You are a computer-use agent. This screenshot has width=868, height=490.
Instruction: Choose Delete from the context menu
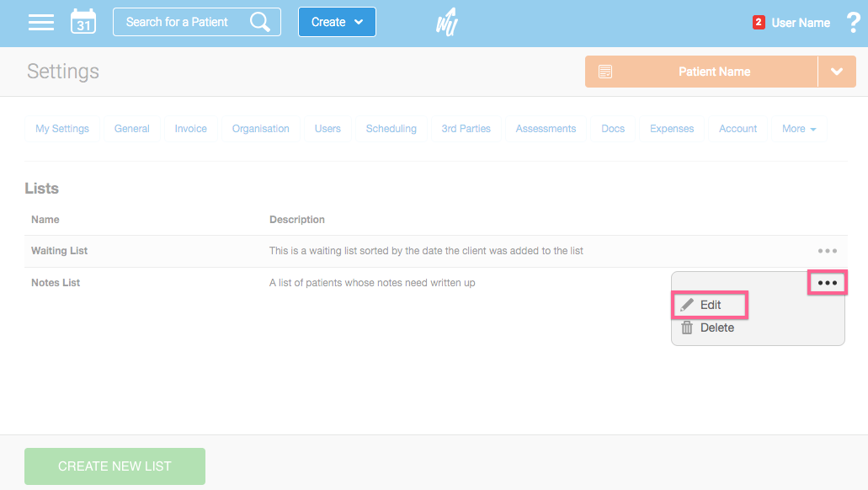click(x=716, y=328)
